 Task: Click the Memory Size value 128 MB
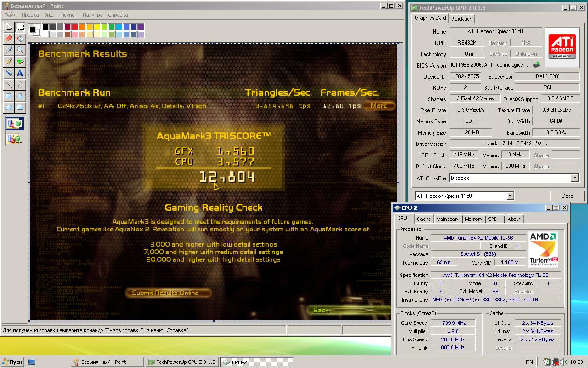coord(470,132)
